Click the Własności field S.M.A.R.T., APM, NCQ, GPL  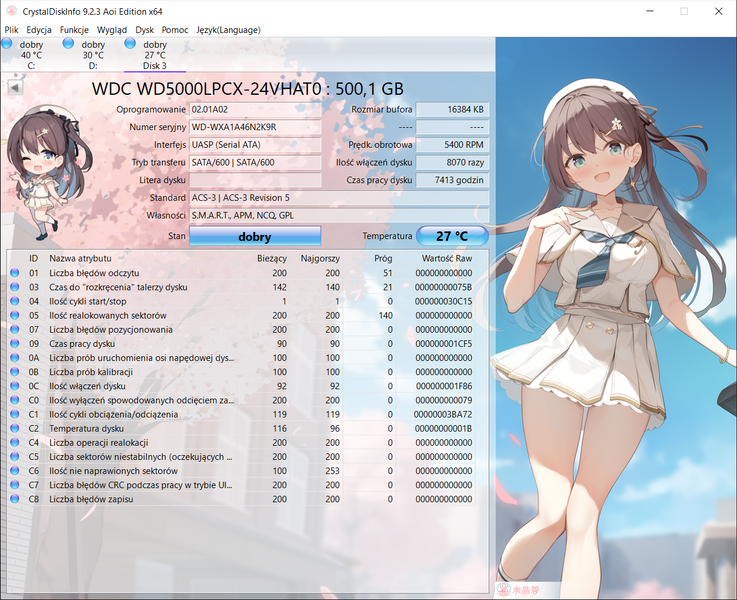[339, 216]
